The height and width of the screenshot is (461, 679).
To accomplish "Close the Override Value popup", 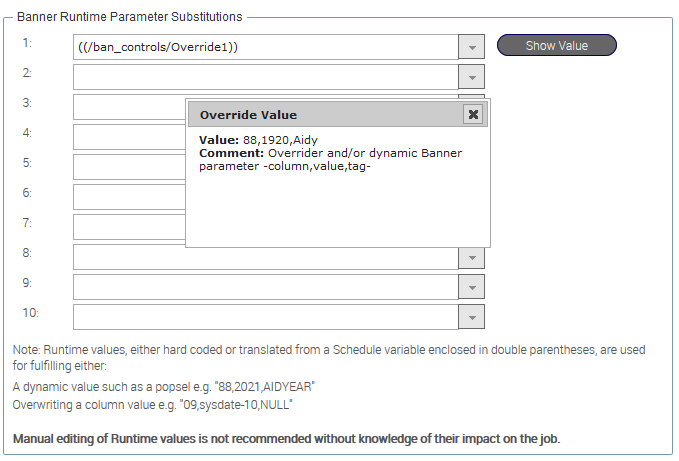I will pyautogui.click(x=473, y=114).
